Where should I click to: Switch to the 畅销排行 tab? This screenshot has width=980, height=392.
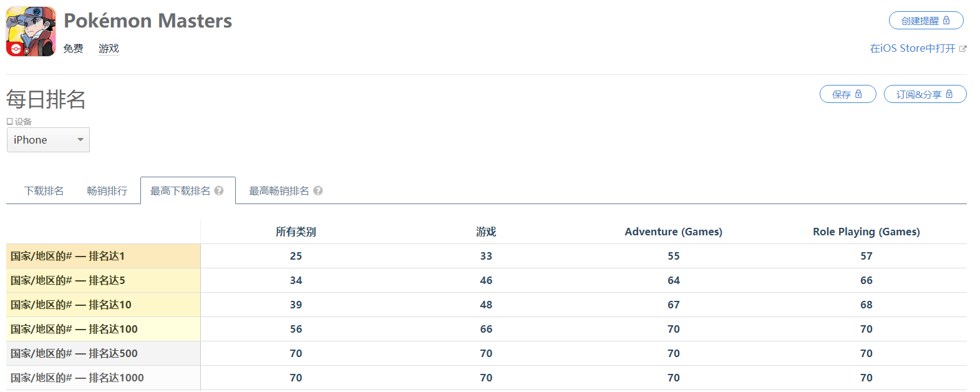tap(107, 191)
